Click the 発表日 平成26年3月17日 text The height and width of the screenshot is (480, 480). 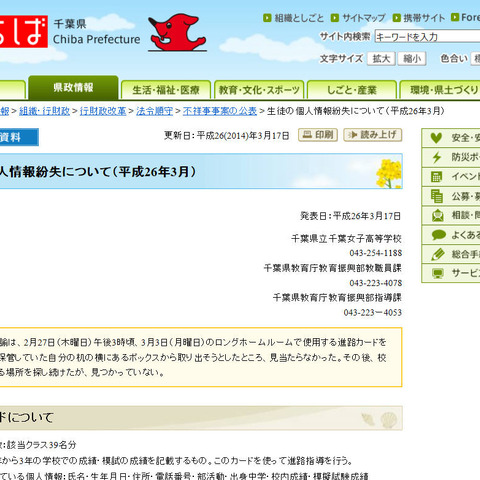click(x=350, y=216)
